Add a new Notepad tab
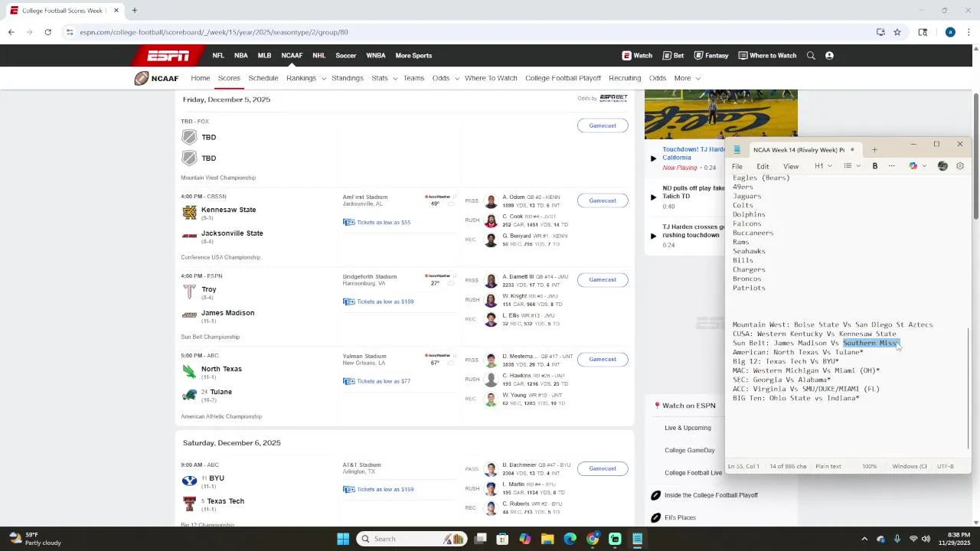 click(874, 150)
